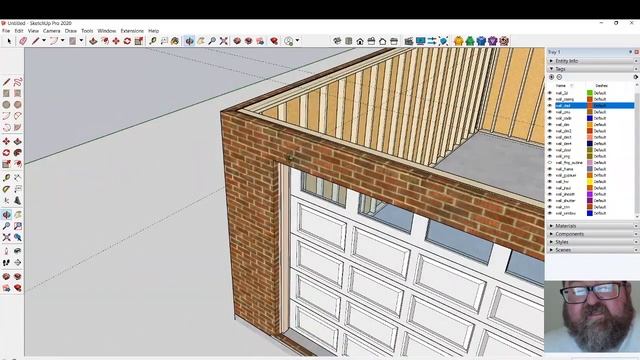Pin the Tray 1 panel

(630, 52)
